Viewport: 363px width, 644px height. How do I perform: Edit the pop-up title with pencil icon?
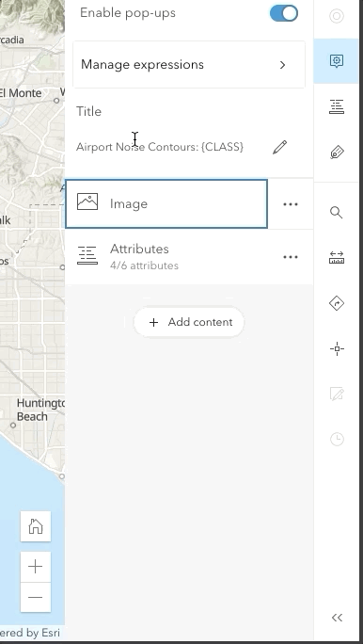[x=279, y=147]
